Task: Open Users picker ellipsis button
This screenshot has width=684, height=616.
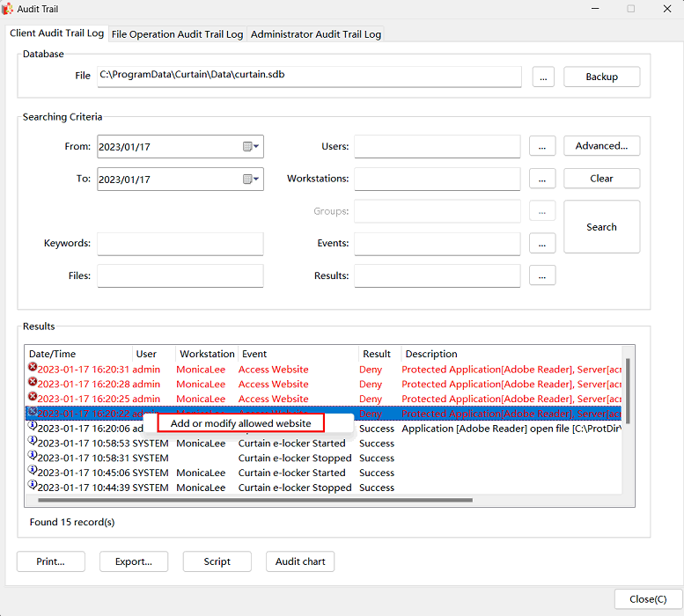Action: (542, 146)
